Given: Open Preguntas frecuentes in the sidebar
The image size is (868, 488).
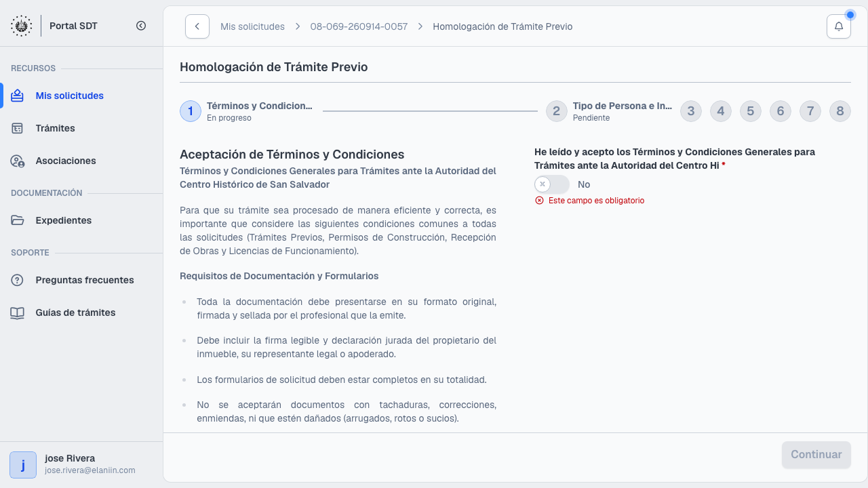Looking at the screenshot, I should [x=81, y=280].
